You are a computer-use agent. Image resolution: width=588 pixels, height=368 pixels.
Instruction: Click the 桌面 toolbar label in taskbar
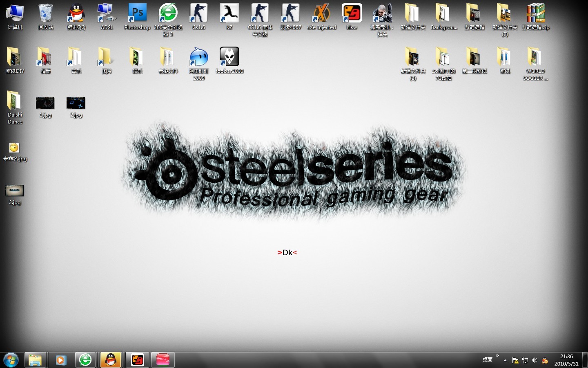[x=487, y=360]
